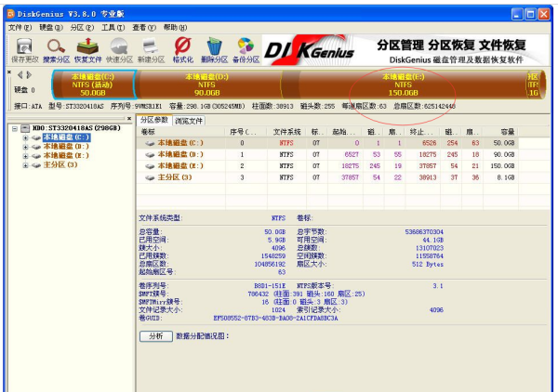Click the total bytes value 53686370304
The height and width of the screenshot is (392, 558).
point(424,231)
